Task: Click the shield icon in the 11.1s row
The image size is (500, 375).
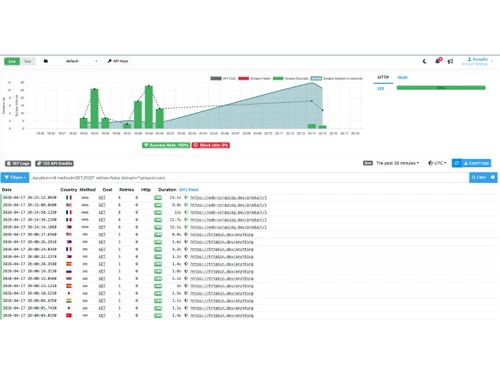Action: [x=186, y=198]
